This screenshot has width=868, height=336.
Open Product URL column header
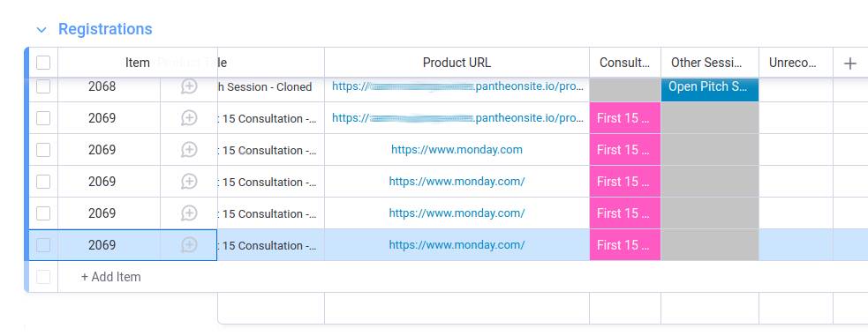(x=457, y=63)
